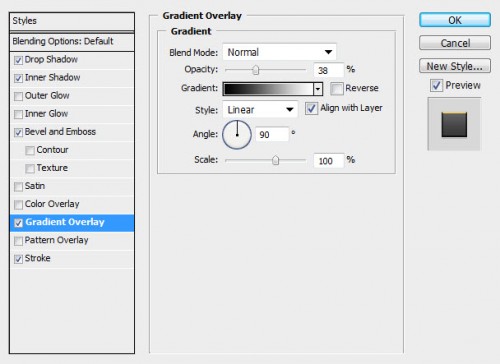
Task: Click the Cancel button
Action: (x=455, y=43)
